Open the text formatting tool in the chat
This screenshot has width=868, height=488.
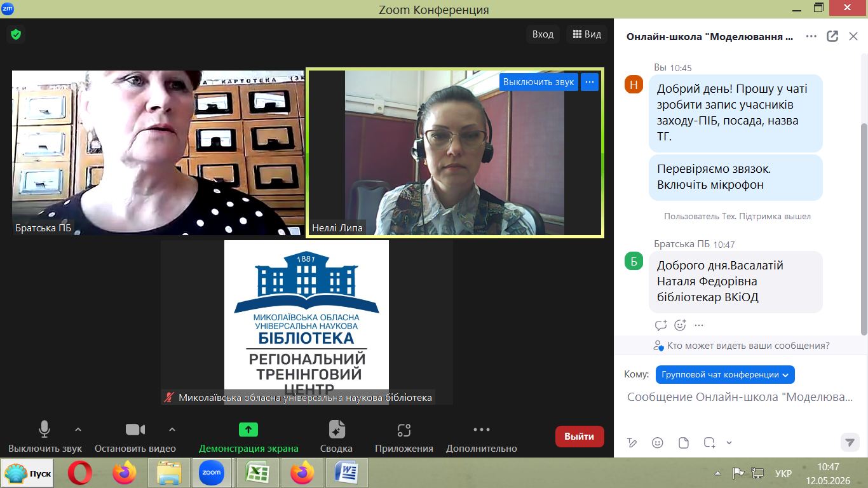(x=632, y=442)
